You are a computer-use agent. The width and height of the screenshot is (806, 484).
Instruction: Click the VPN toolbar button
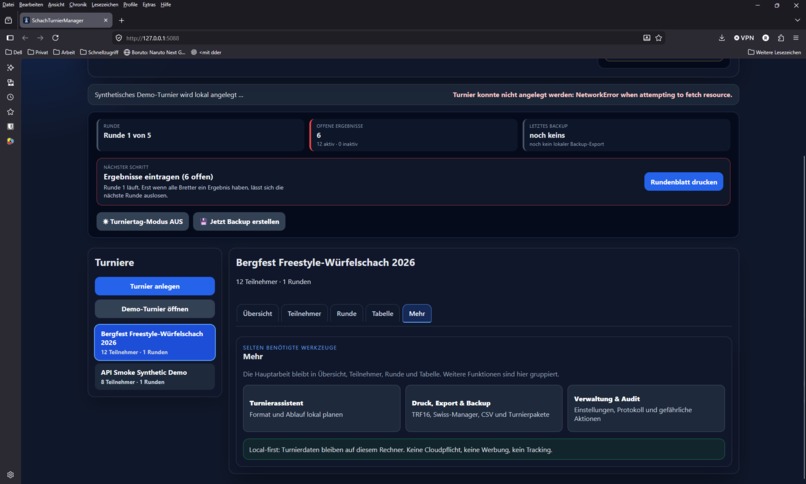744,38
